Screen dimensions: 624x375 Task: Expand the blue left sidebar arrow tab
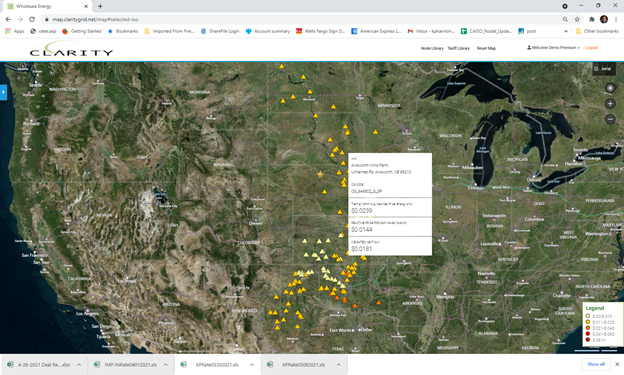coord(3,92)
